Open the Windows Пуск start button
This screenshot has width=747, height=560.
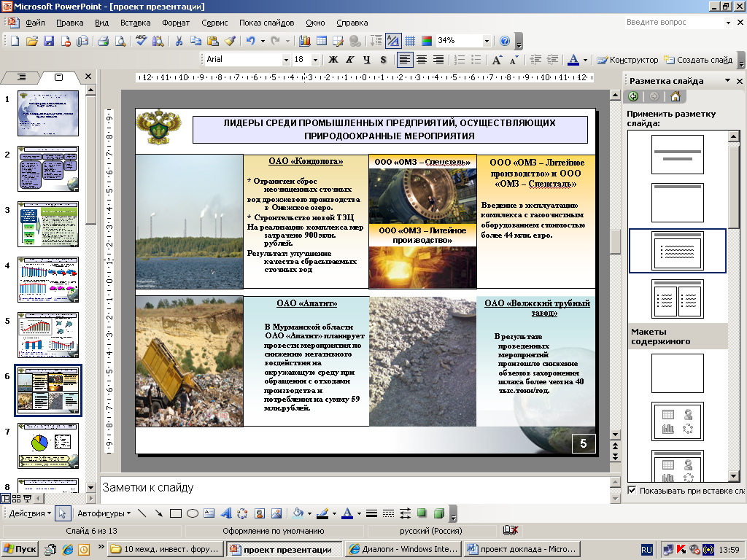click(20, 549)
